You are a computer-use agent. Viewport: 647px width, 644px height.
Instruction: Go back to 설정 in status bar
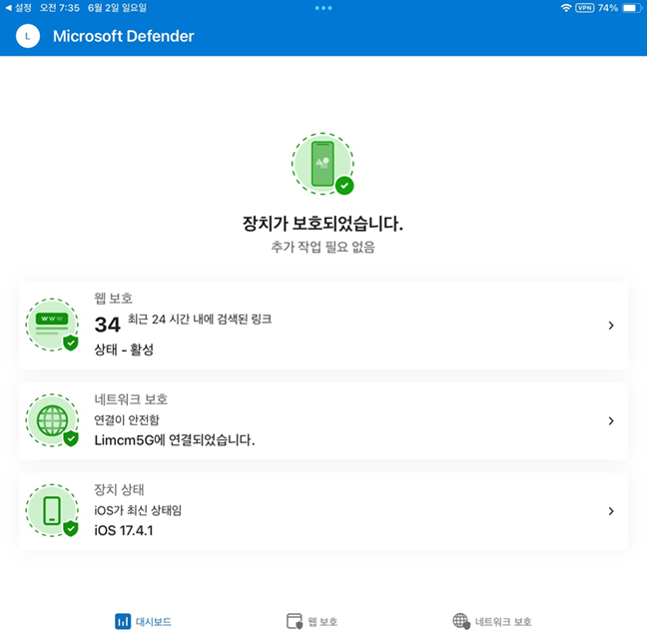pyautogui.click(x=18, y=8)
